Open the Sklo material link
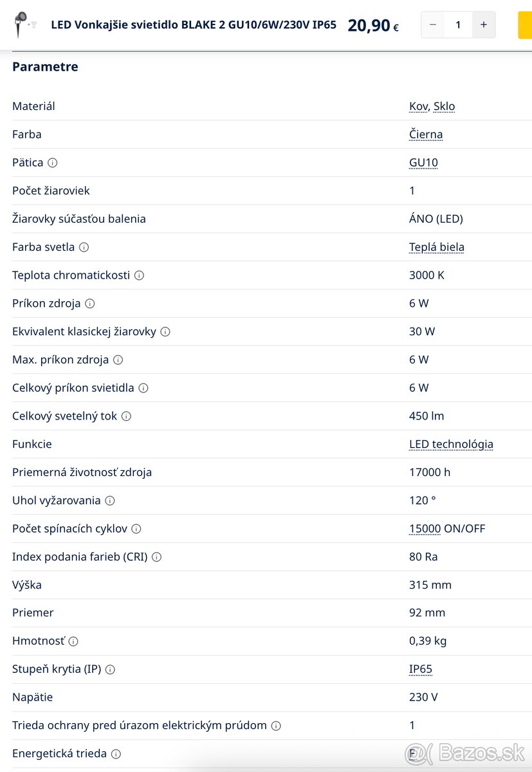The image size is (532, 772). pos(444,106)
